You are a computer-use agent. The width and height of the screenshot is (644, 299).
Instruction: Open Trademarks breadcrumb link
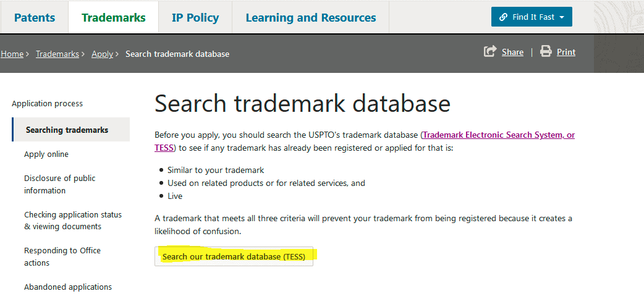coord(57,54)
